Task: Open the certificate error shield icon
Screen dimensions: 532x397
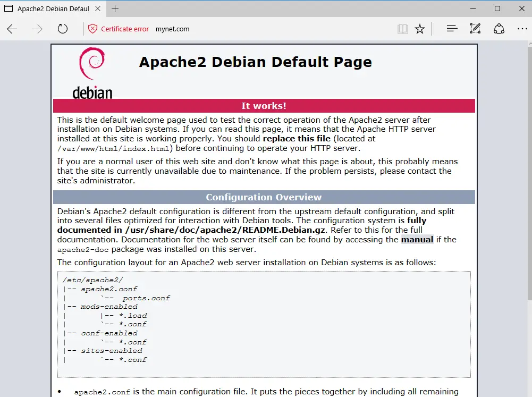Action: tap(92, 29)
